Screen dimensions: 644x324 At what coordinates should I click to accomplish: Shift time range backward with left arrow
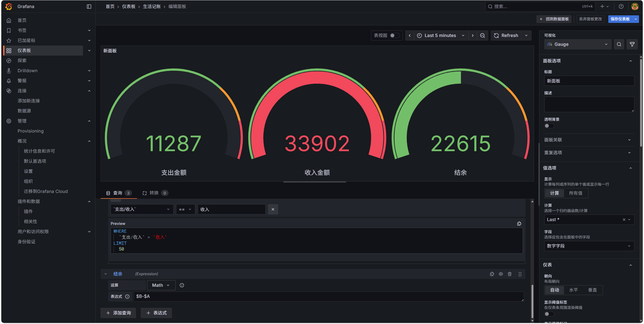pos(410,35)
